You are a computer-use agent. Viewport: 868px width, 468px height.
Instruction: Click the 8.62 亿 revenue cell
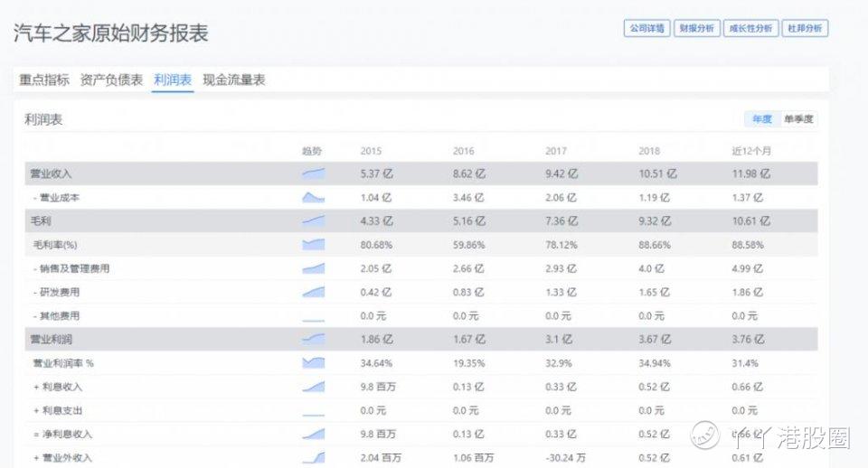pyautogui.click(x=469, y=173)
